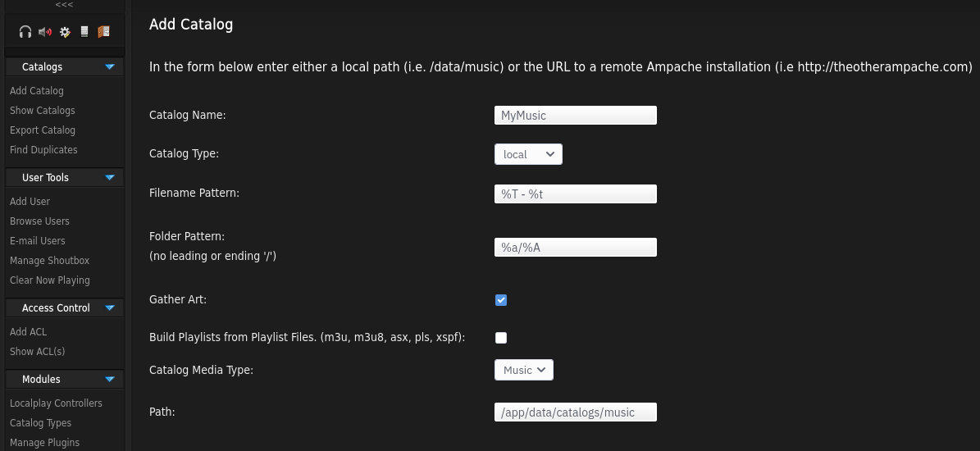Image resolution: width=980 pixels, height=451 pixels.
Task: Select Add ACL in the sidebar
Action: (29, 332)
